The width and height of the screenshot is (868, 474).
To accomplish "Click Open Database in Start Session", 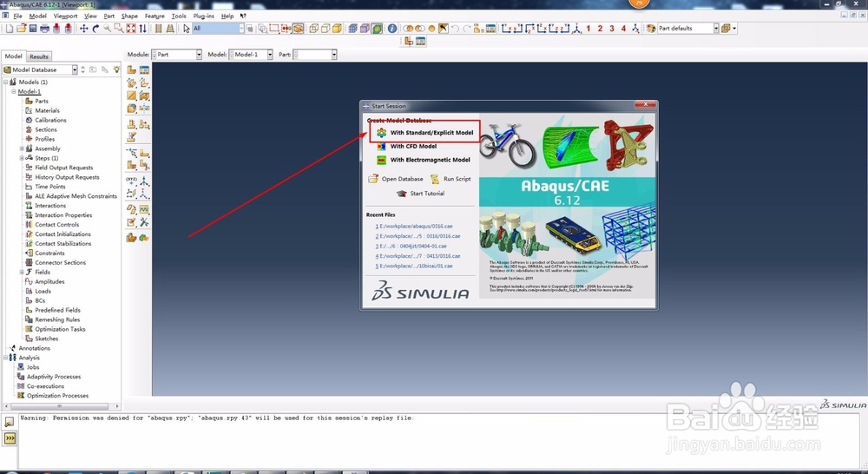I will click(396, 179).
